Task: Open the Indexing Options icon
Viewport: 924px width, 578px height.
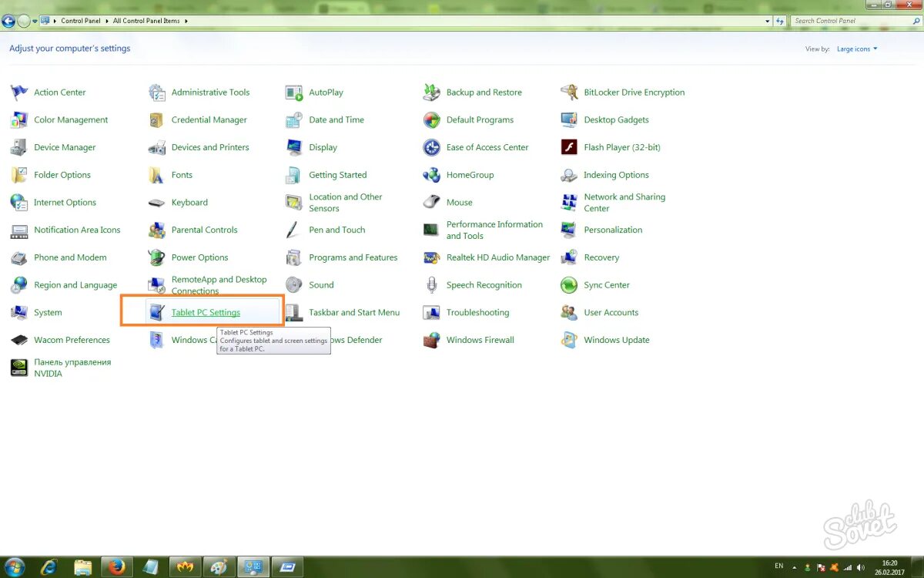Action: [569, 175]
